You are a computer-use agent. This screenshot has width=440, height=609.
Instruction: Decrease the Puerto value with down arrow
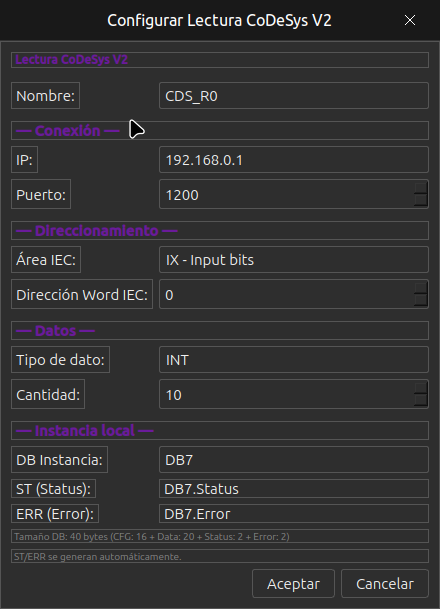click(x=421, y=200)
